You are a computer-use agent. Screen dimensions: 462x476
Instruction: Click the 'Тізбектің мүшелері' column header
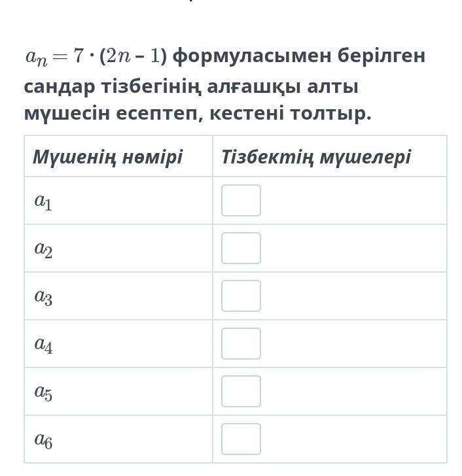coord(316,157)
